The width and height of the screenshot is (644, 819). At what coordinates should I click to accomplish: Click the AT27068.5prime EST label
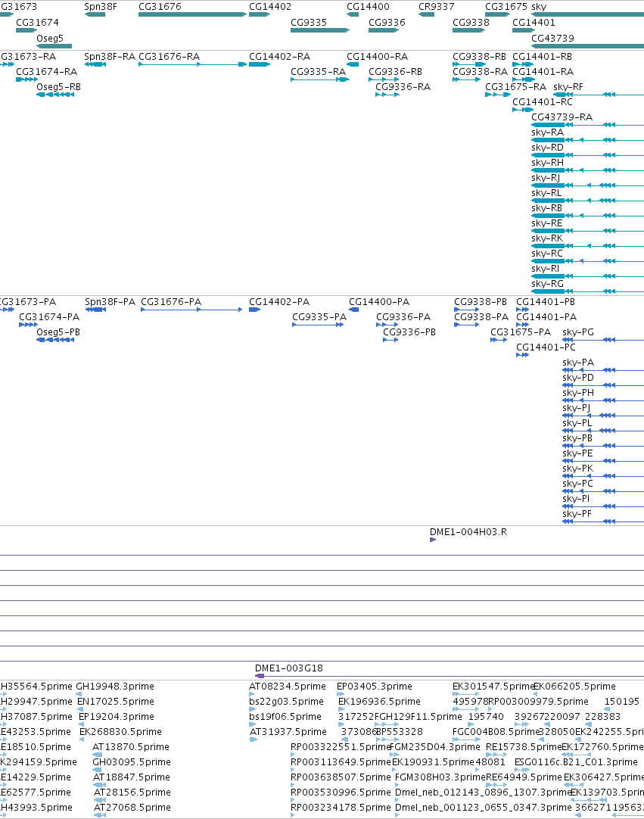coord(132,808)
